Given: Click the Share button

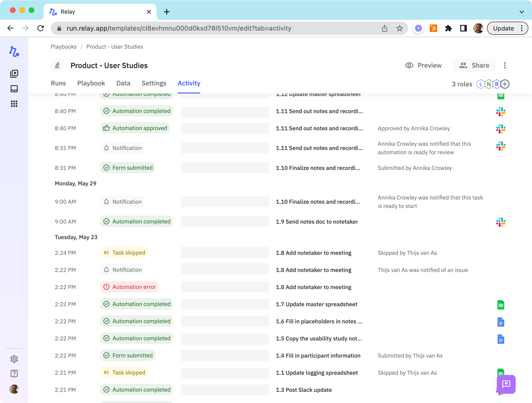Looking at the screenshot, I should click(474, 65).
